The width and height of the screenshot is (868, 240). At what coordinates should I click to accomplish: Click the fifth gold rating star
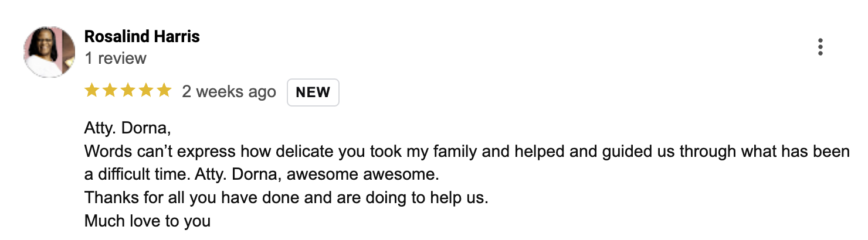(x=164, y=91)
